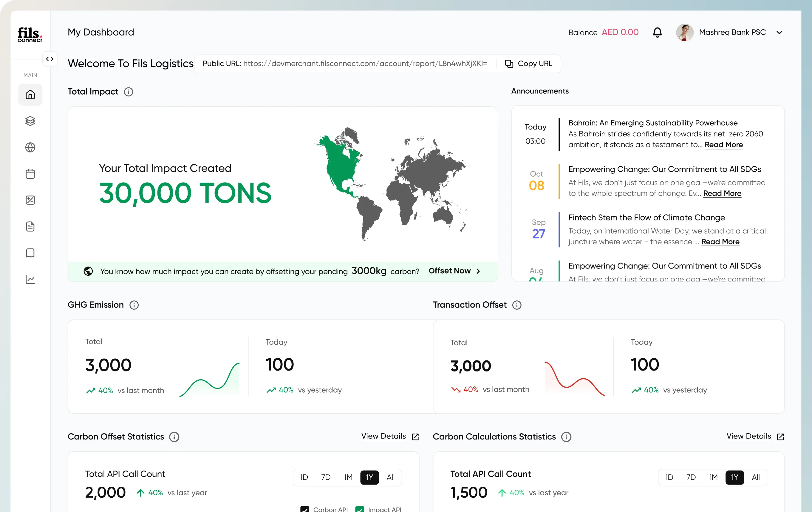Screen dimensions: 812x512
Task: Open View Details for Carbon Calculations Statistics
Action: (748, 436)
